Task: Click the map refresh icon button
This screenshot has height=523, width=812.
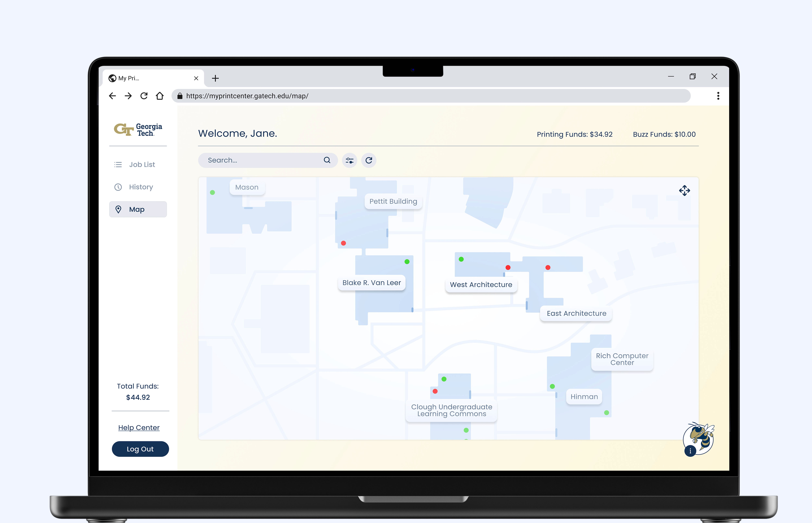Action: [x=369, y=160]
